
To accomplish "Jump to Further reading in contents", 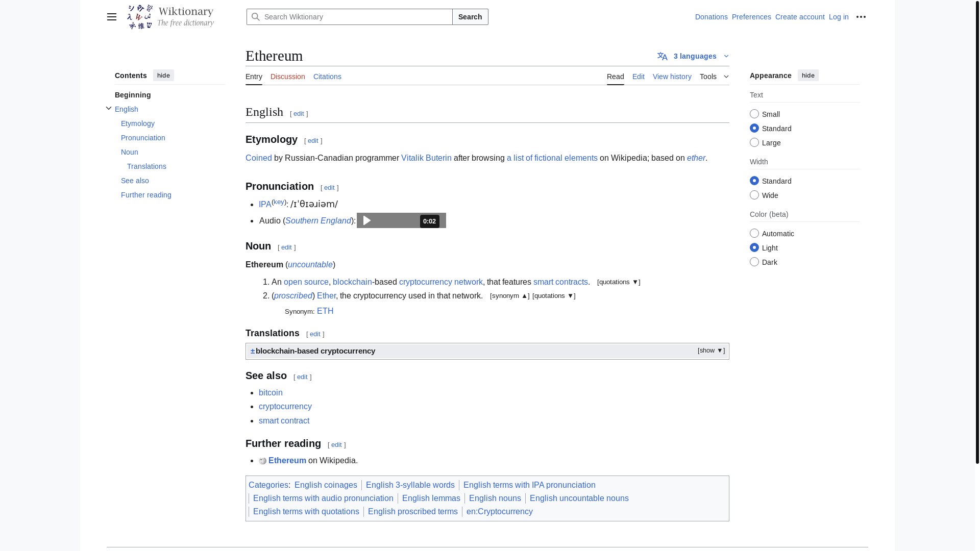I will [x=146, y=195].
